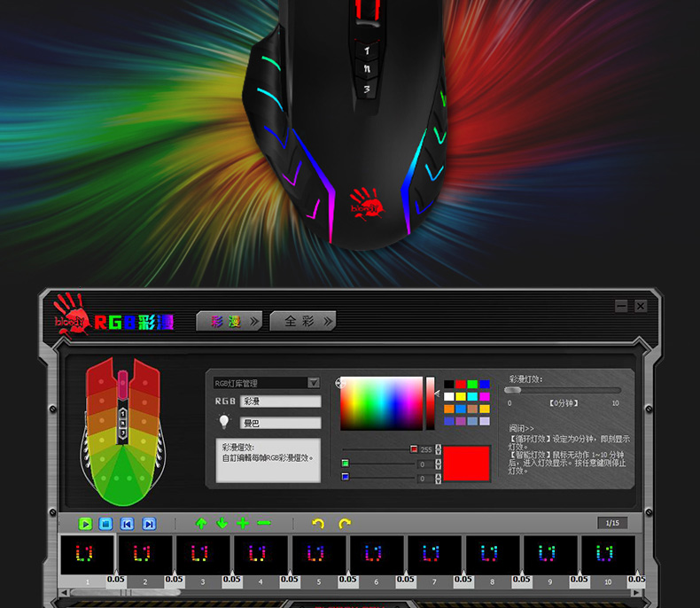Click the green channel slider handle
The width and height of the screenshot is (700, 608).
tap(345, 464)
